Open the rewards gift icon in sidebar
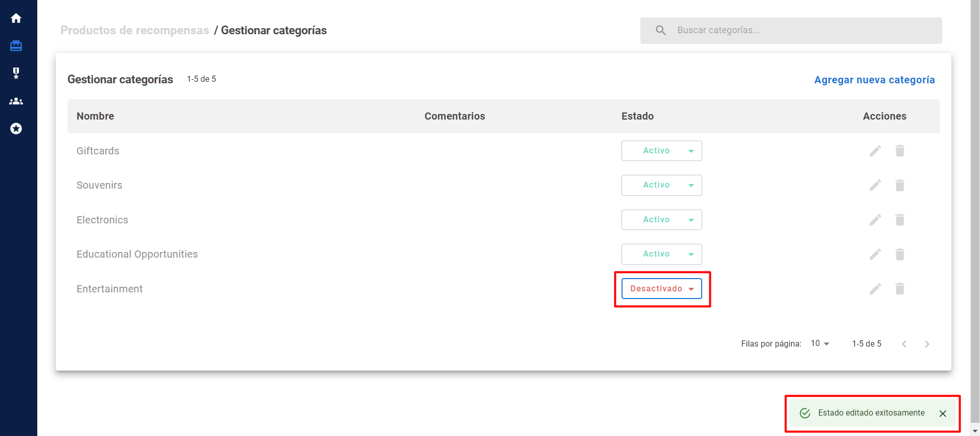The width and height of the screenshot is (980, 436). click(x=16, y=46)
